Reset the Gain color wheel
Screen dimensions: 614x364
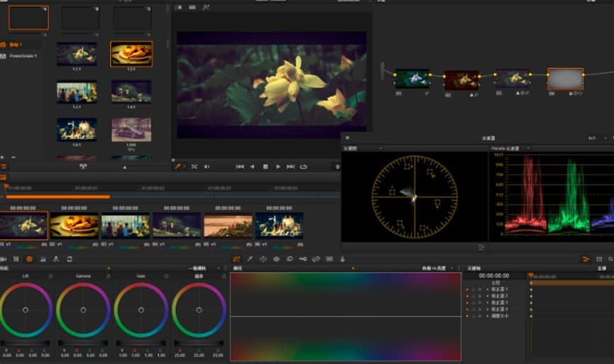tap(165, 275)
